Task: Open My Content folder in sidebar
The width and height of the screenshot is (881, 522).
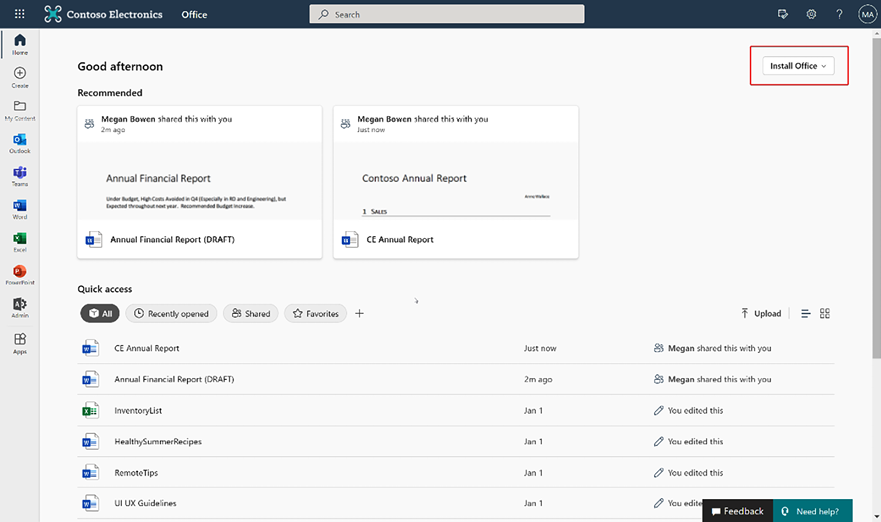Action: pyautogui.click(x=20, y=111)
